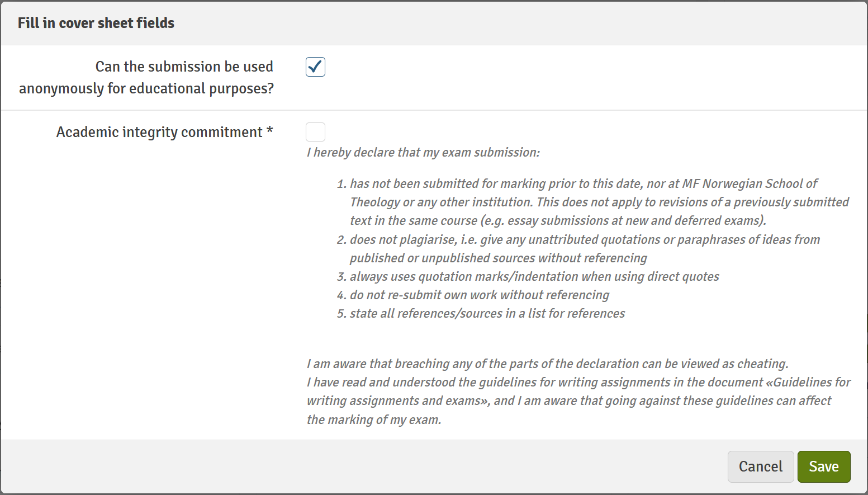Click 'anonymously for educational purposes?' label line
Screen dimensions: 868x495
click(x=146, y=88)
